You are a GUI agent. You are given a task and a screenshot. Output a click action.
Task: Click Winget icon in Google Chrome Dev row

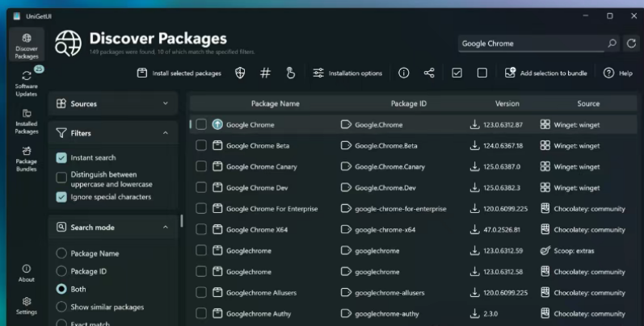tap(545, 187)
